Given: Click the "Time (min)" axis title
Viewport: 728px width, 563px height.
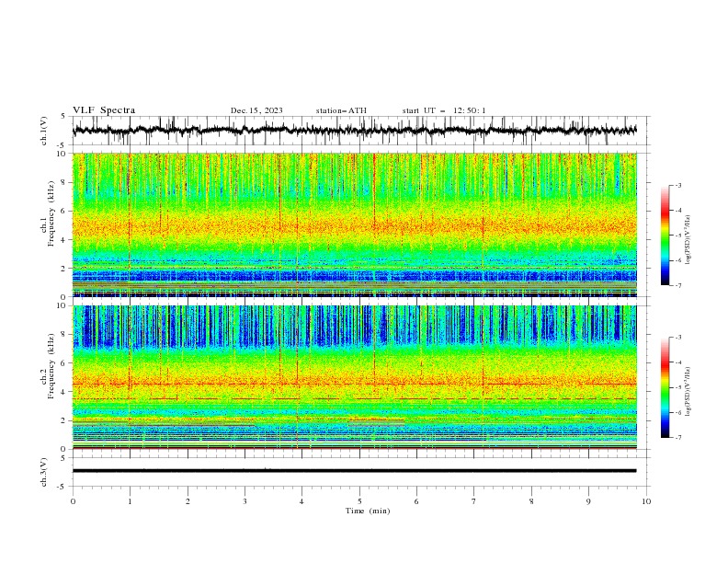Looking at the screenshot, I should click(368, 511).
